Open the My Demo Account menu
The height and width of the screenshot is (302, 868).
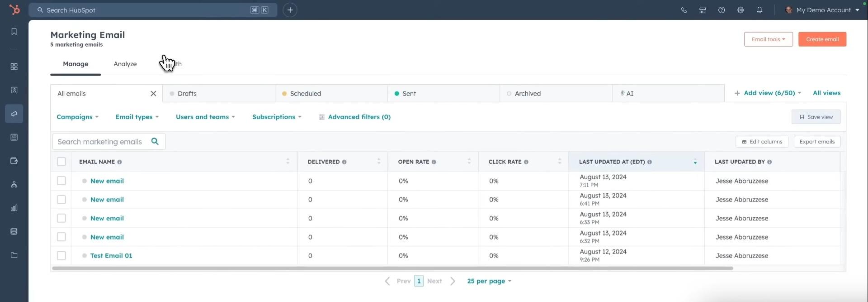pos(822,10)
